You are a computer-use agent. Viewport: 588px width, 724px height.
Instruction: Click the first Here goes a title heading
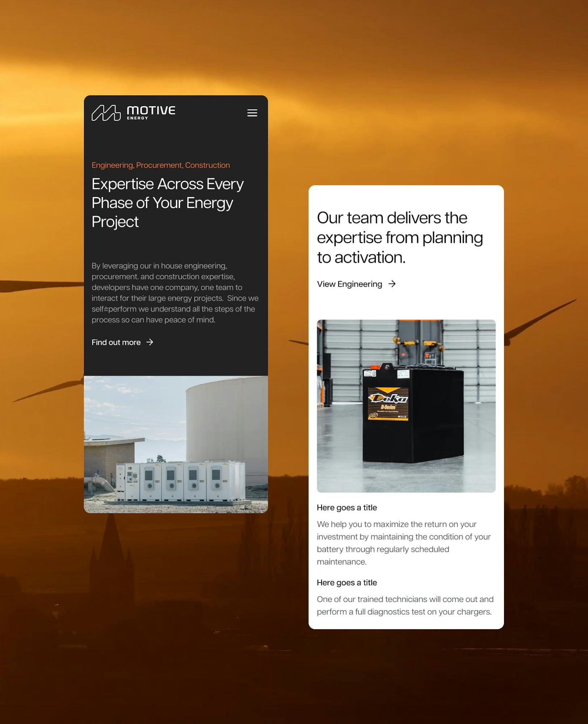click(x=347, y=508)
